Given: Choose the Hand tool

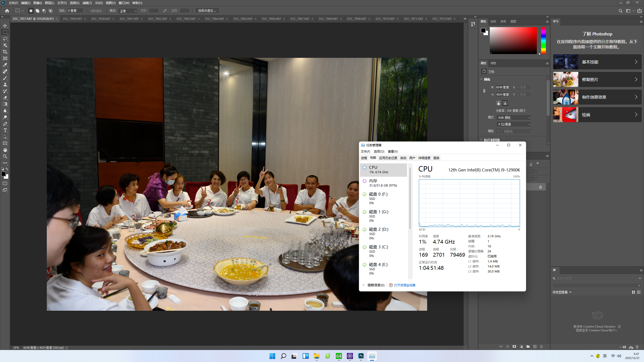Looking at the screenshot, I should 5,150.
